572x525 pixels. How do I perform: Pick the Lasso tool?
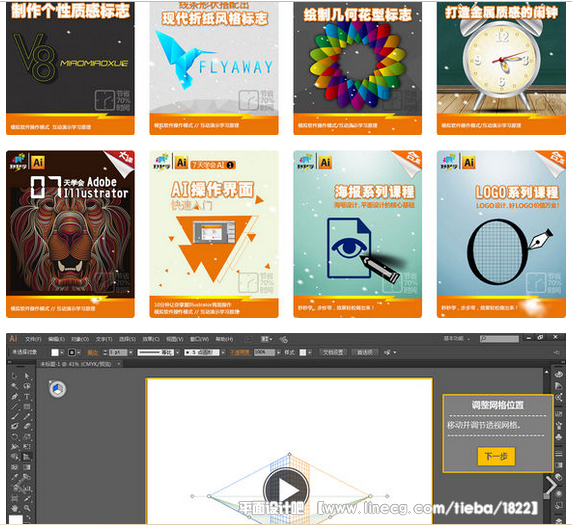[27, 386]
